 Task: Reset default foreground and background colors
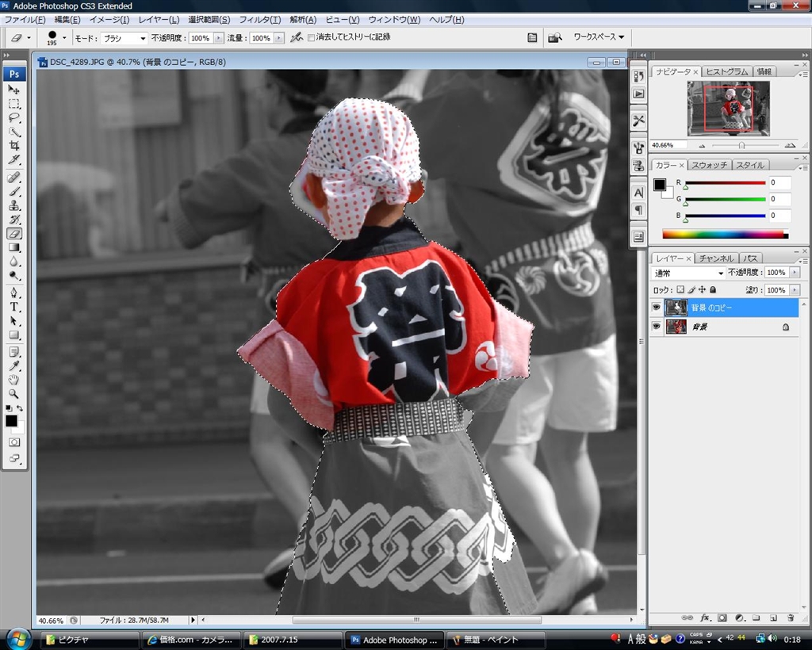click(8, 408)
